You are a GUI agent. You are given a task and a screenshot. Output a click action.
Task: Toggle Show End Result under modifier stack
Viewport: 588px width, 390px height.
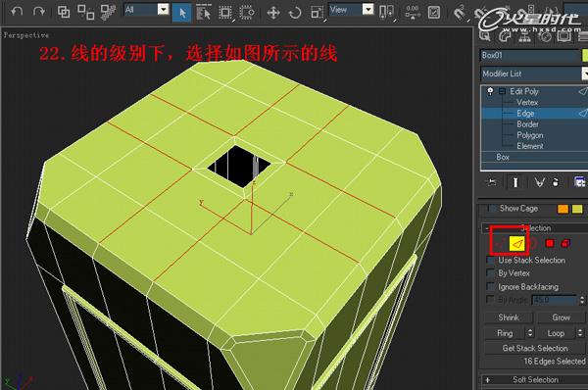(515, 182)
